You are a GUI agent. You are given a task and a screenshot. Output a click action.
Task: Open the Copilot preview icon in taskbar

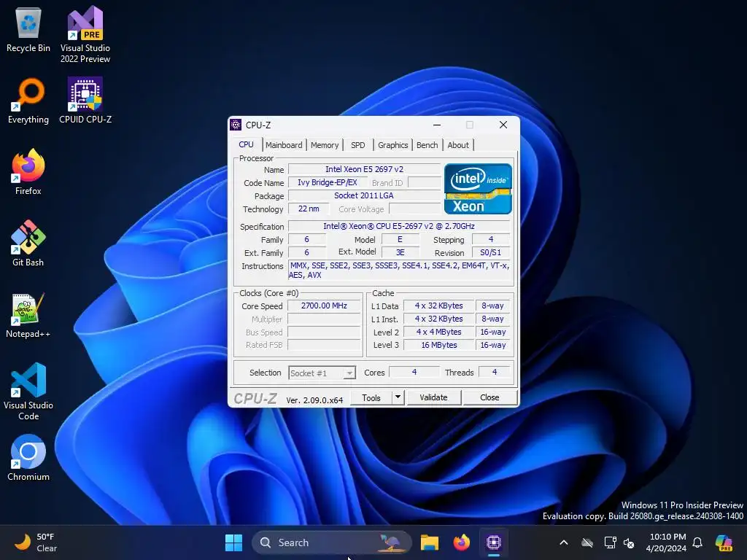pyautogui.click(x=724, y=542)
